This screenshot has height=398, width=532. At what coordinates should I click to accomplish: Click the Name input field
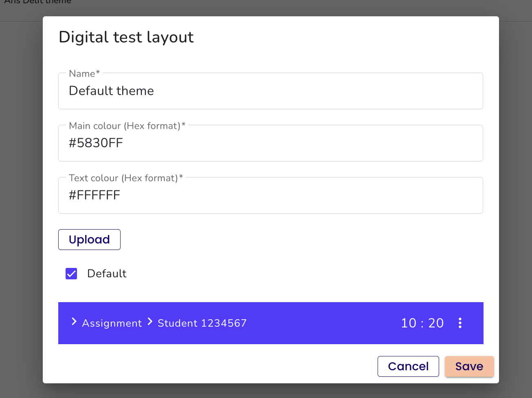click(270, 91)
